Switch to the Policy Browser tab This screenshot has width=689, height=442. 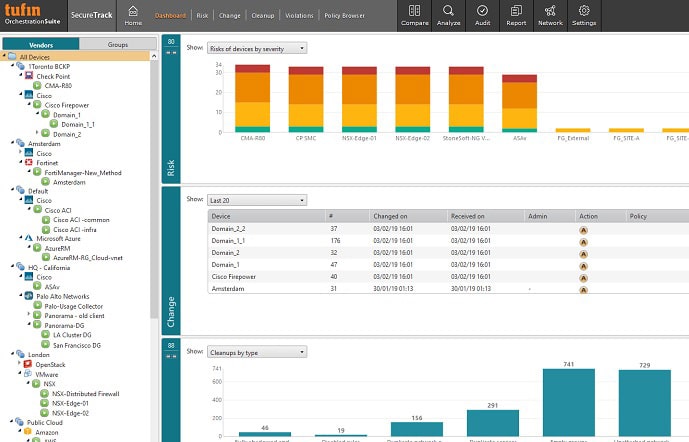point(344,15)
